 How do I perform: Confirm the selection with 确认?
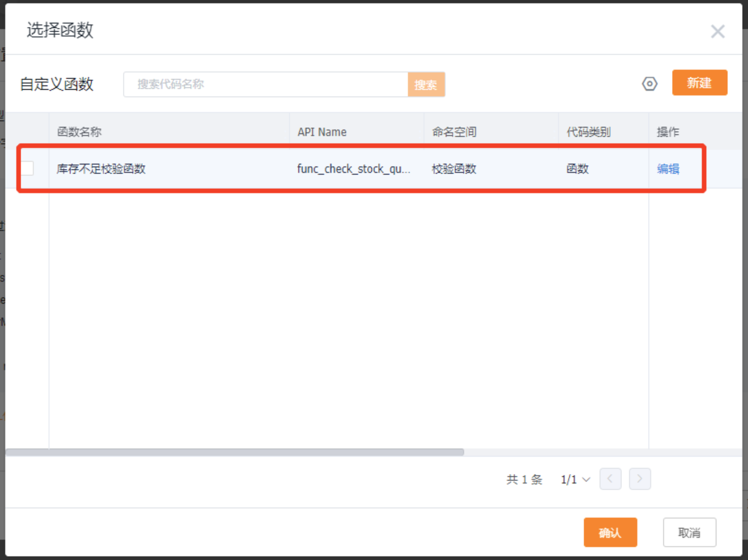(610, 532)
